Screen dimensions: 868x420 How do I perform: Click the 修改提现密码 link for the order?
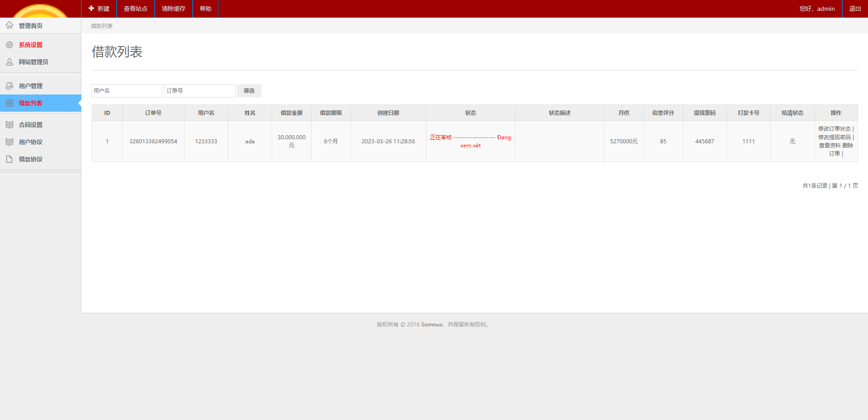click(834, 137)
